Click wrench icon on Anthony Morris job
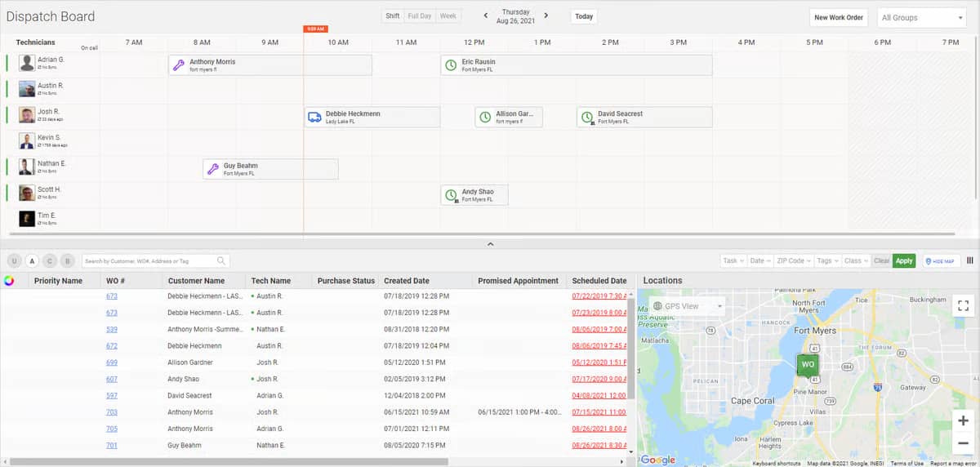This screenshot has height=467, width=980. click(x=179, y=65)
